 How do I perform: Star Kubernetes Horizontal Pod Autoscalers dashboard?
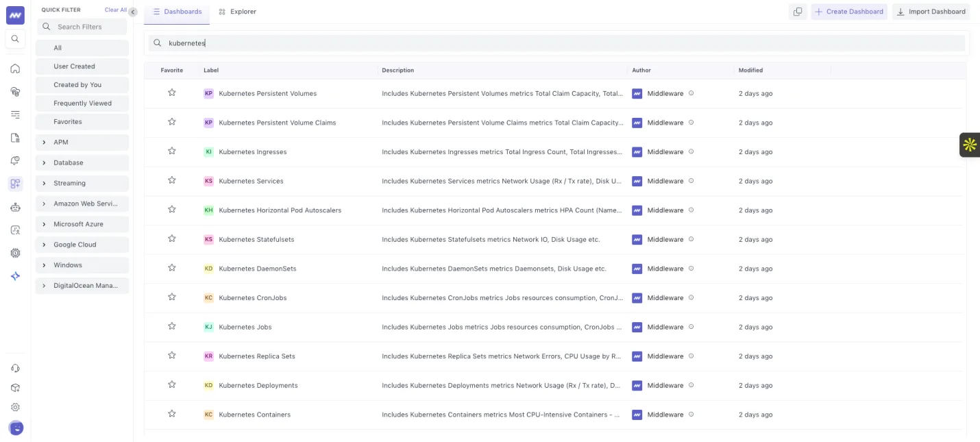(172, 210)
